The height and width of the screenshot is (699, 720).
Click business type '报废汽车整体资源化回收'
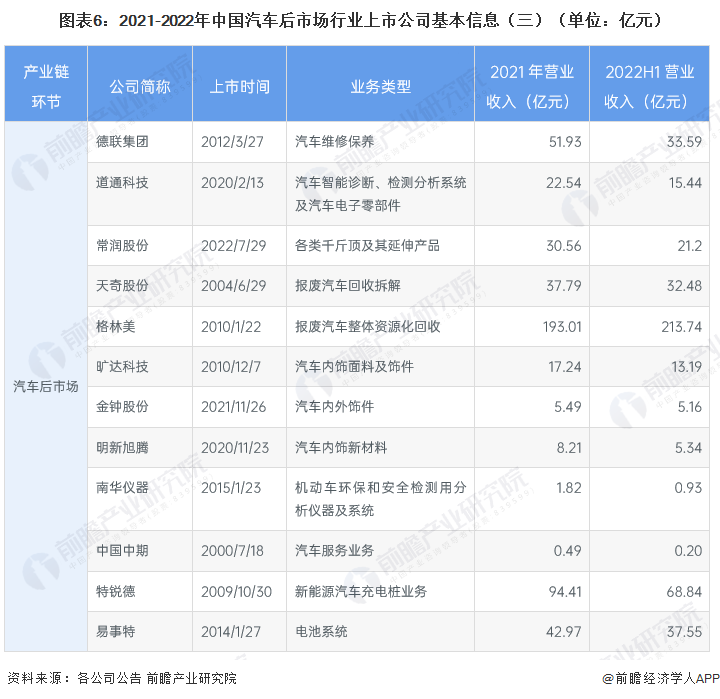coord(367,327)
